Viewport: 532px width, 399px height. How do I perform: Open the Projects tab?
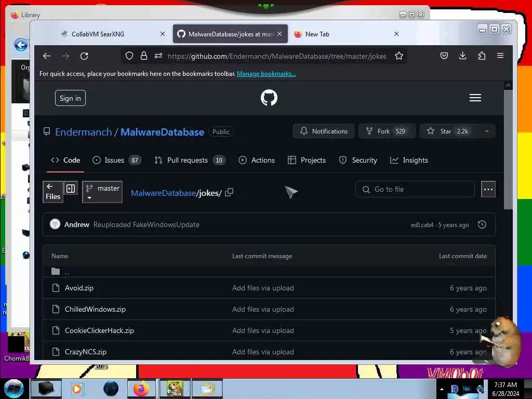pyautogui.click(x=307, y=160)
